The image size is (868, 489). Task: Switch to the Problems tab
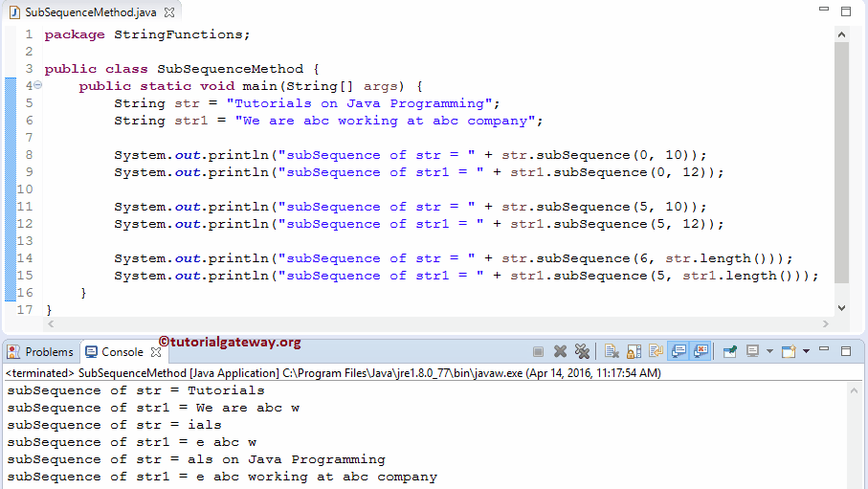(40, 352)
